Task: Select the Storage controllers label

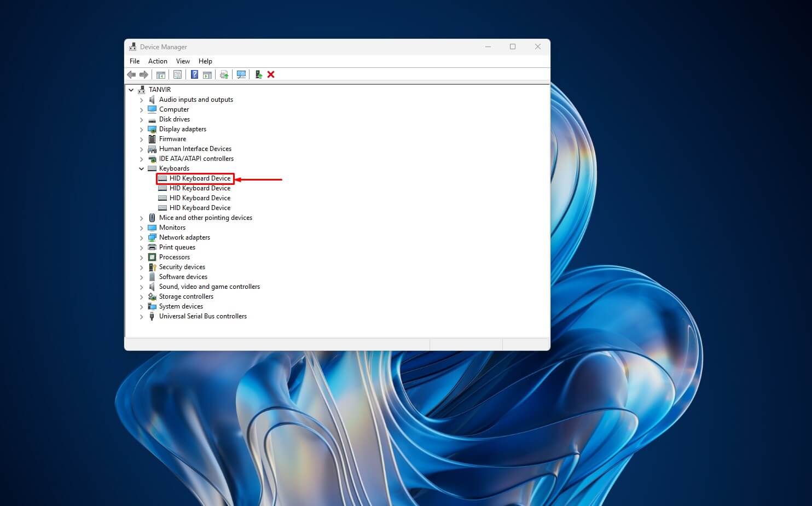Action: coord(186,296)
